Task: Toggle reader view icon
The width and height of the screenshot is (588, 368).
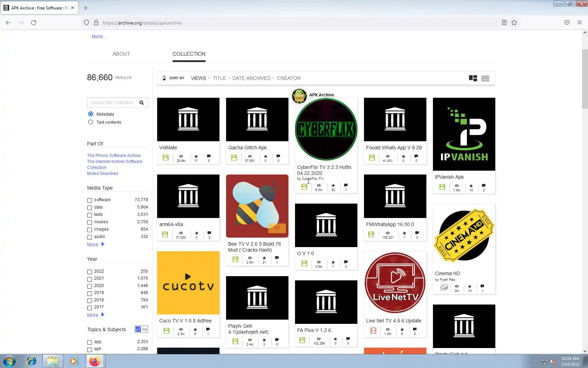Action: (504, 23)
